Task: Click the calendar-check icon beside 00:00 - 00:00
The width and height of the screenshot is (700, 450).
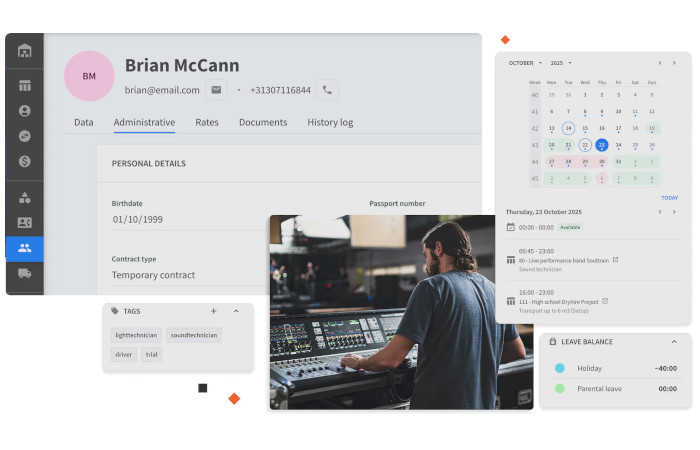Action: (511, 227)
